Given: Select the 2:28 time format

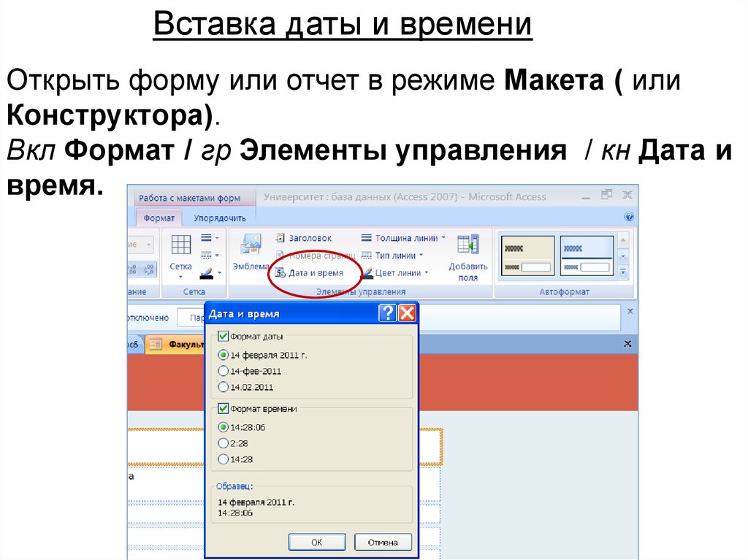Looking at the screenshot, I should pos(224,442).
